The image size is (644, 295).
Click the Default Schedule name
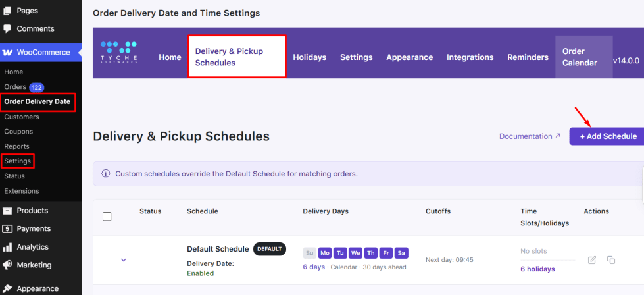click(218, 249)
